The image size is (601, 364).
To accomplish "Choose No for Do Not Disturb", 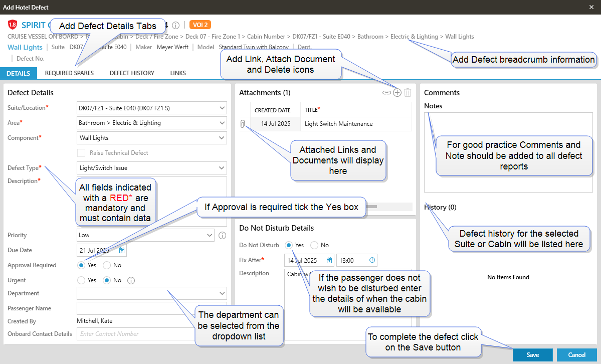I will (x=314, y=245).
